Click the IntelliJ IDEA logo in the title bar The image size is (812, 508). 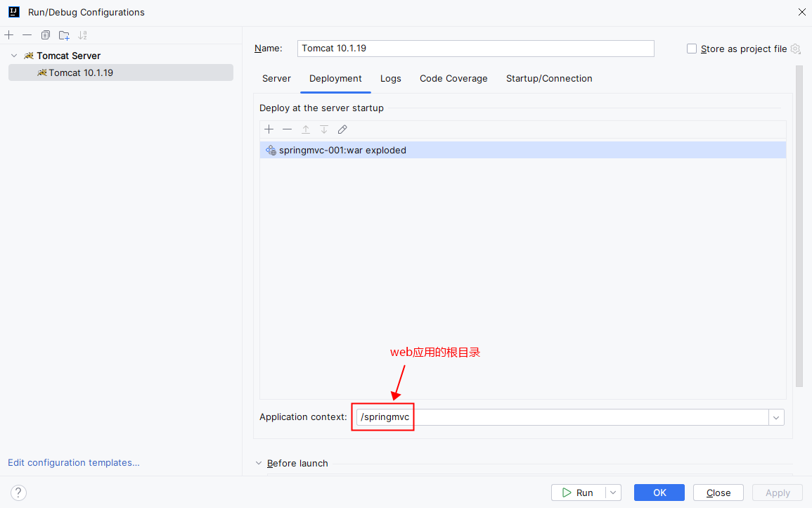(x=14, y=12)
